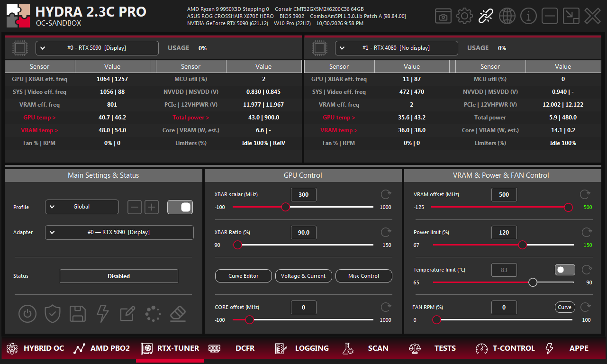607x364 pixels.
Task: Click the Power limit slider handle
Action: pyautogui.click(x=522, y=245)
